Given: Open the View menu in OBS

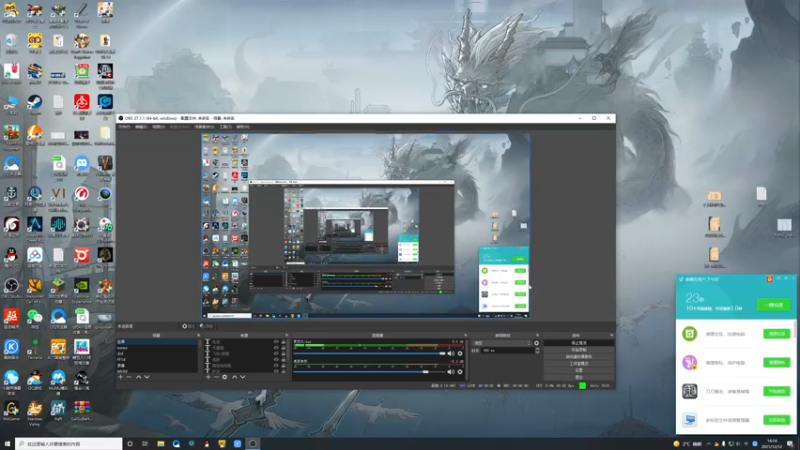Looking at the screenshot, I should pos(159,127).
